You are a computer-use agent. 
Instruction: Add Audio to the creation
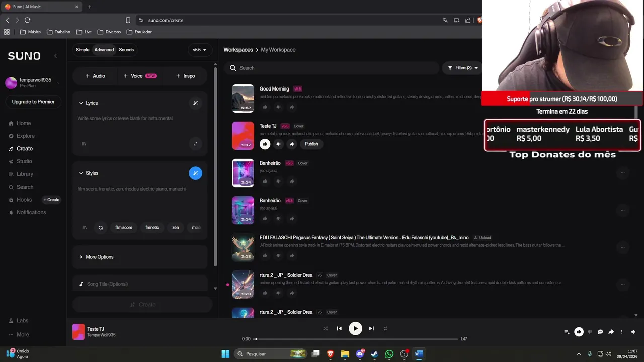(x=95, y=76)
